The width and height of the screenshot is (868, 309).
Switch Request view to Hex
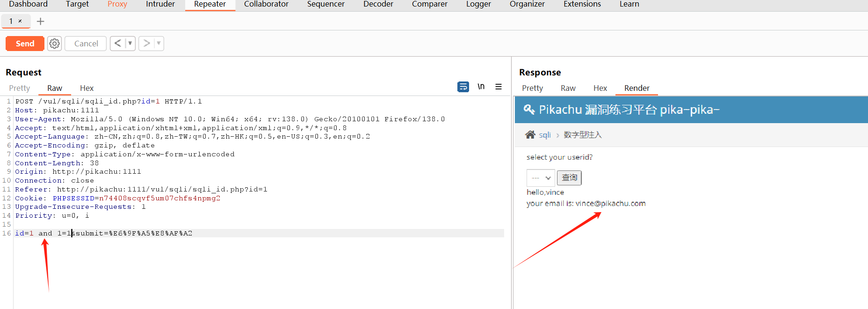87,88
